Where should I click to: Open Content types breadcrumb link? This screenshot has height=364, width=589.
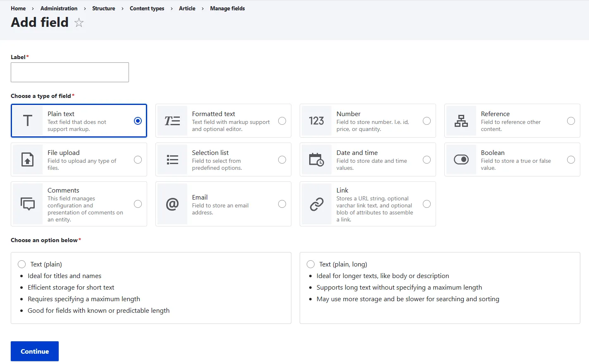tap(147, 8)
